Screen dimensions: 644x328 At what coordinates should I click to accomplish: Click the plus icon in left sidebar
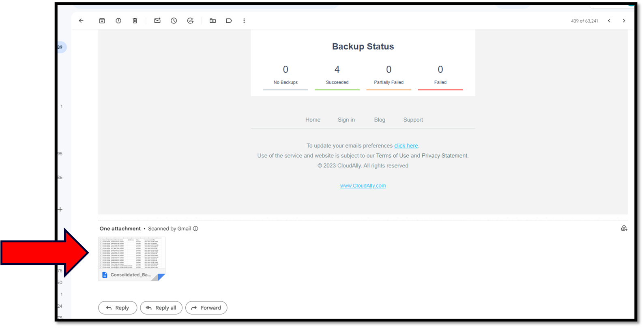(60, 209)
